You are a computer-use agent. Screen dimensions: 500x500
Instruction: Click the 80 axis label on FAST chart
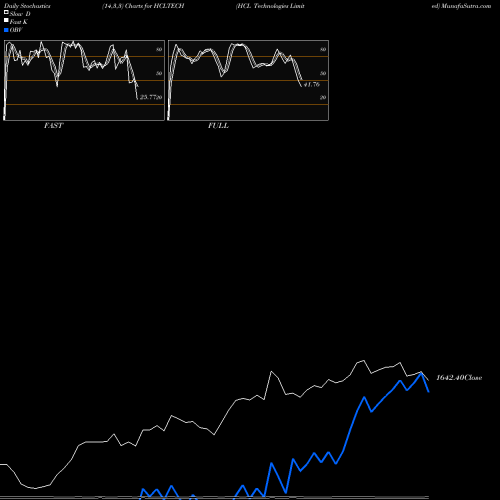(159, 49)
